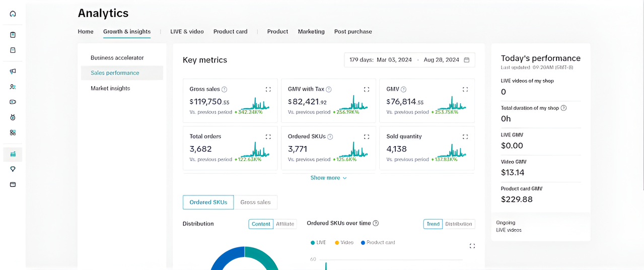Image resolution: width=644 pixels, height=270 pixels.
Task: Open the marketing megaphone icon in sidebar
Action: [x=13, y=72]
